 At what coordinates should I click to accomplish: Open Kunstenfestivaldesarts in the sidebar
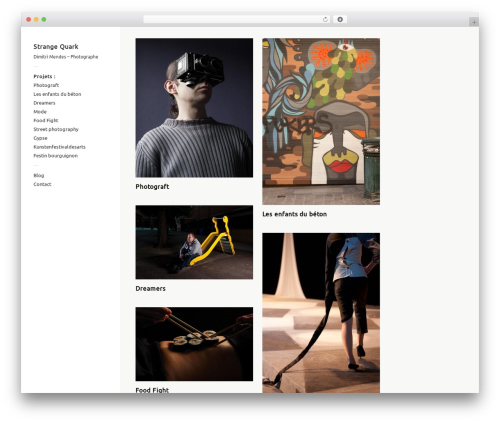click(x=59, y=147)
